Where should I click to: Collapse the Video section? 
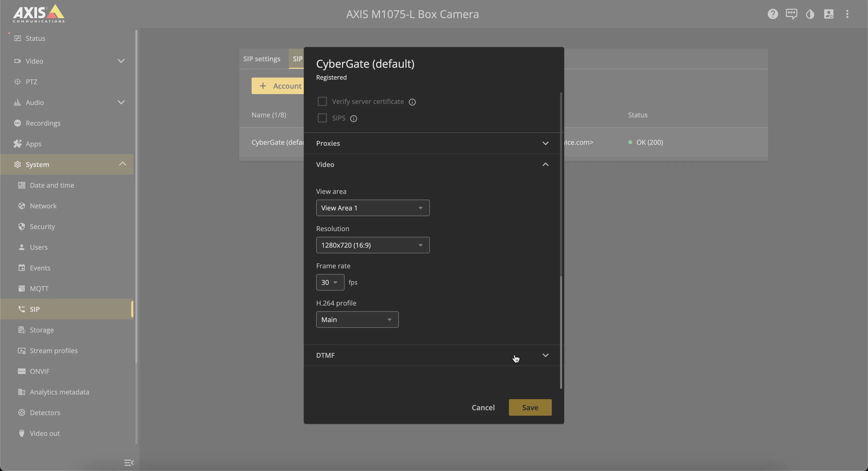432,164
